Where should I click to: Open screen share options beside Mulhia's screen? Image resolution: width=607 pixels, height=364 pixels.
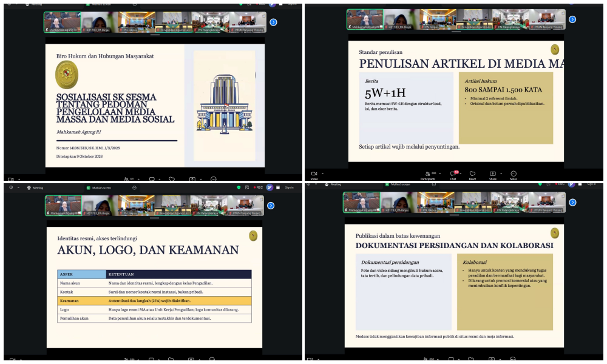point(134,187)
